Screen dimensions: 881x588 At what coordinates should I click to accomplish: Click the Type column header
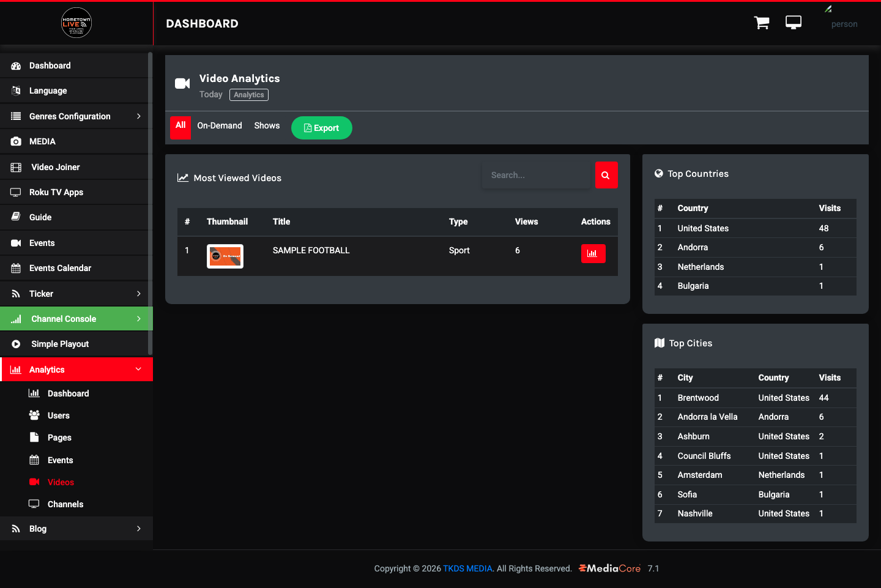pos(458,221)
